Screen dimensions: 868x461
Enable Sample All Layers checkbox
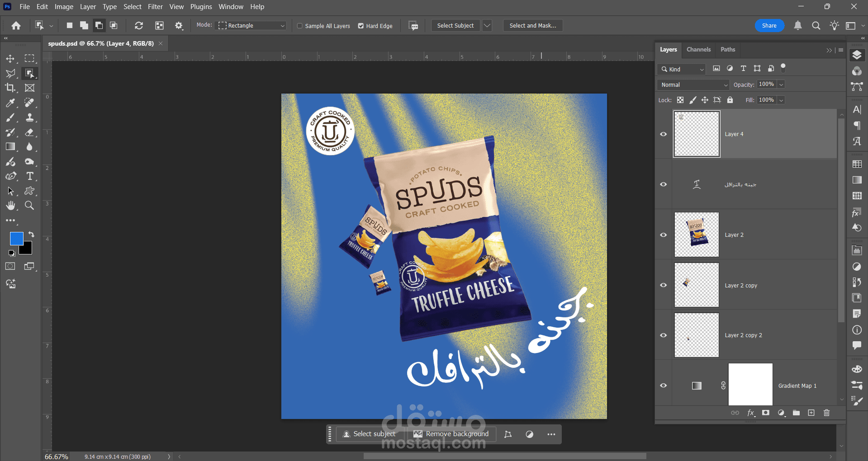(299, 26)
